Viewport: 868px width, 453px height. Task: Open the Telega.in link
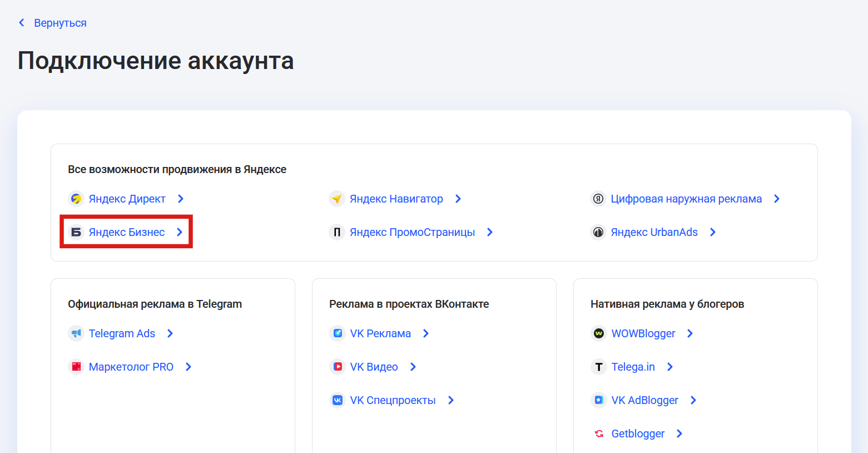pyautogui.click(x=633, y=367)
